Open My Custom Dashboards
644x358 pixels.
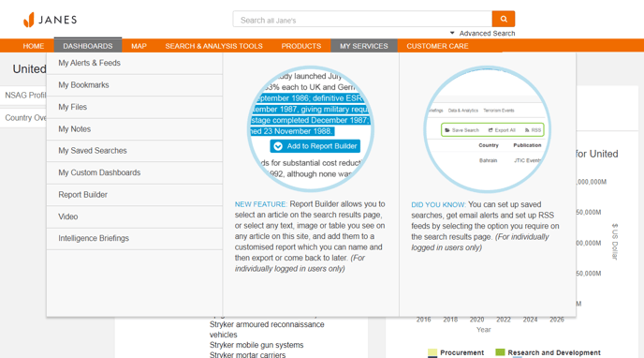[x=134, y=172]
